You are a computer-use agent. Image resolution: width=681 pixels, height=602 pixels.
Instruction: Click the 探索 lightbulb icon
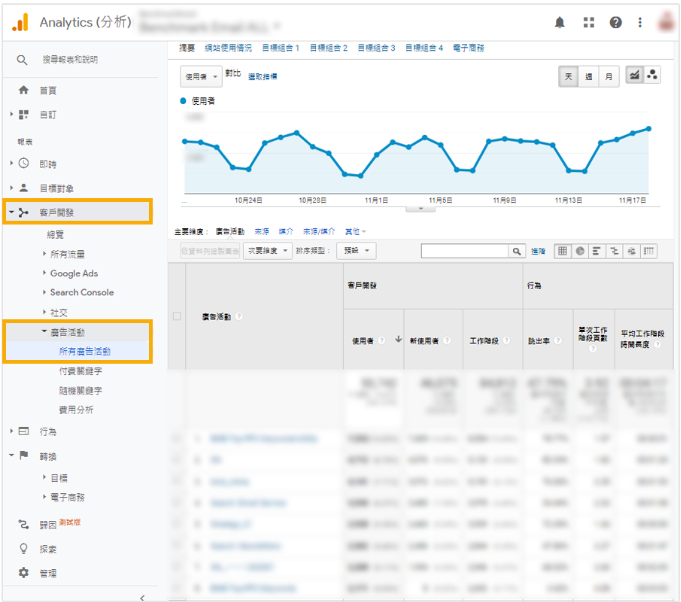[x=24, y=549]
